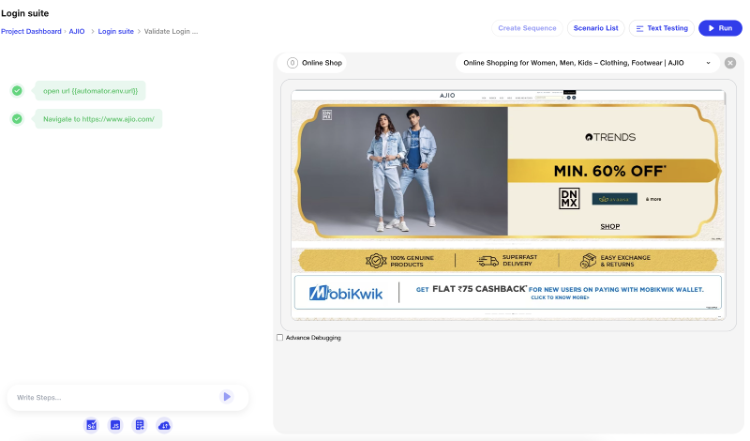Click the Validate Login breadcrumb item
This screenshot has height=441, width=750.
(x=171, y=32)
